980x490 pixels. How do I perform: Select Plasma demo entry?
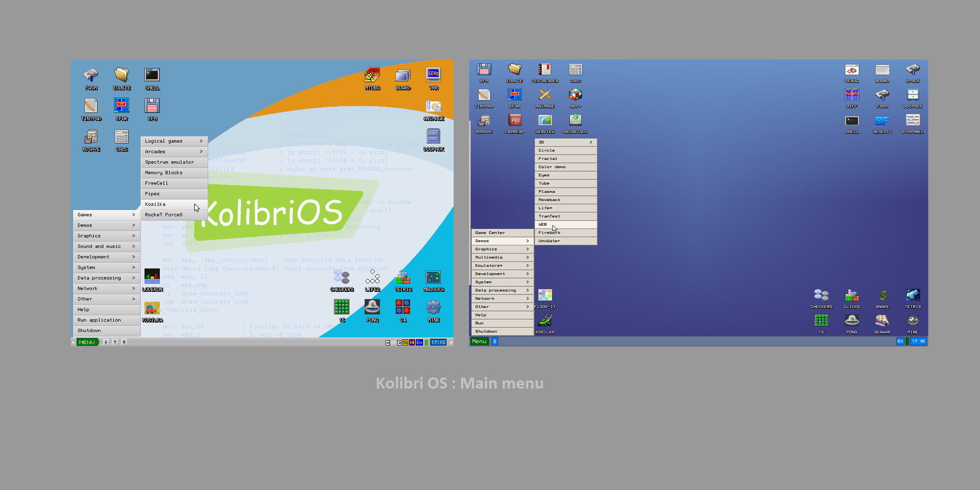click(x=566, y=191)
